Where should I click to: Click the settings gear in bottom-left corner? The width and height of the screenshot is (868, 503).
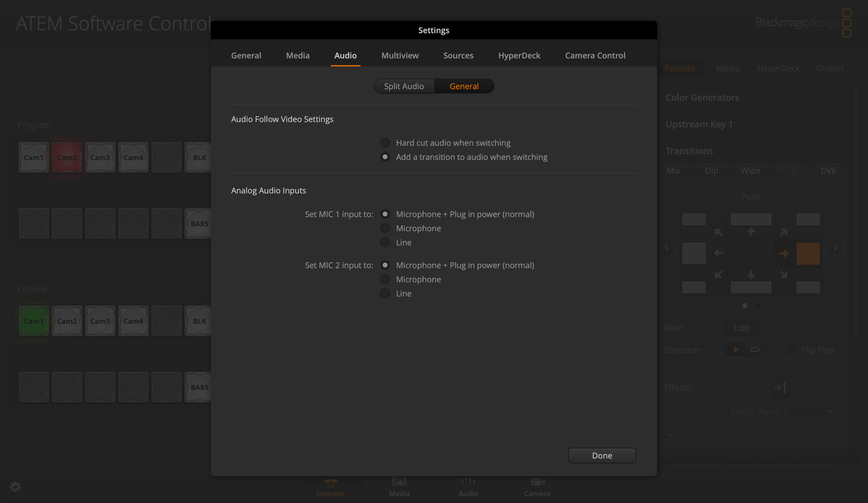point(16,487)
